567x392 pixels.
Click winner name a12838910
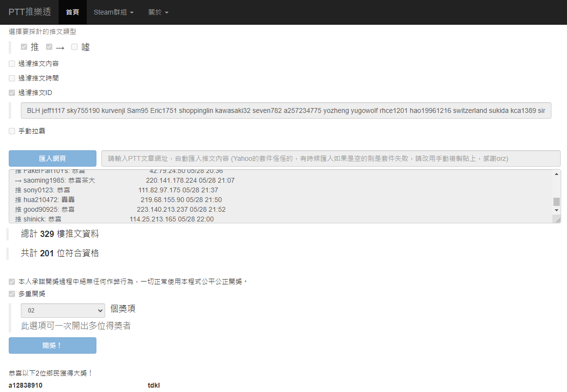(x=25, y=385)
